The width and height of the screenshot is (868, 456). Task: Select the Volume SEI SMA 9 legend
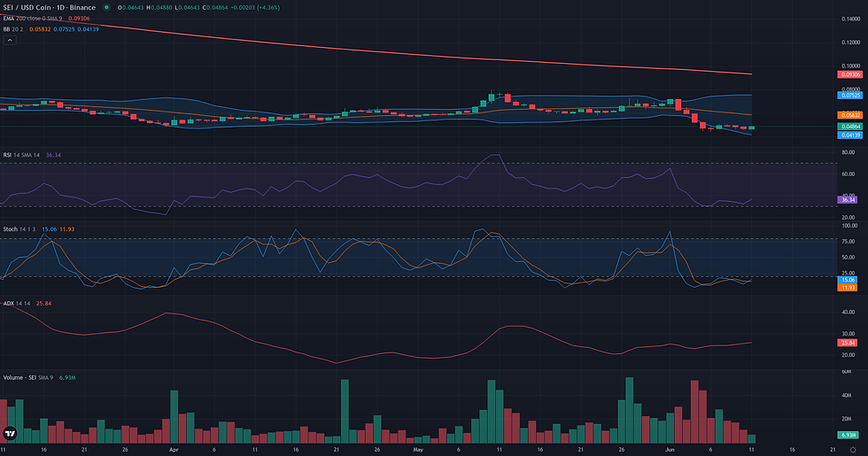(x=28, y=377)
